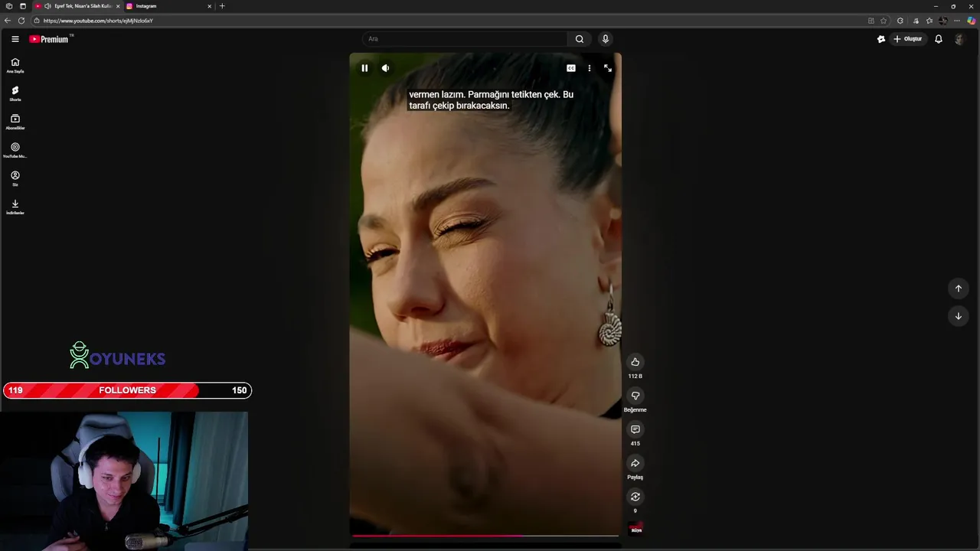Add this page to favorites with the star
Image resolution: width=980 pixels, height=551 pixels.
click(884, 21)
